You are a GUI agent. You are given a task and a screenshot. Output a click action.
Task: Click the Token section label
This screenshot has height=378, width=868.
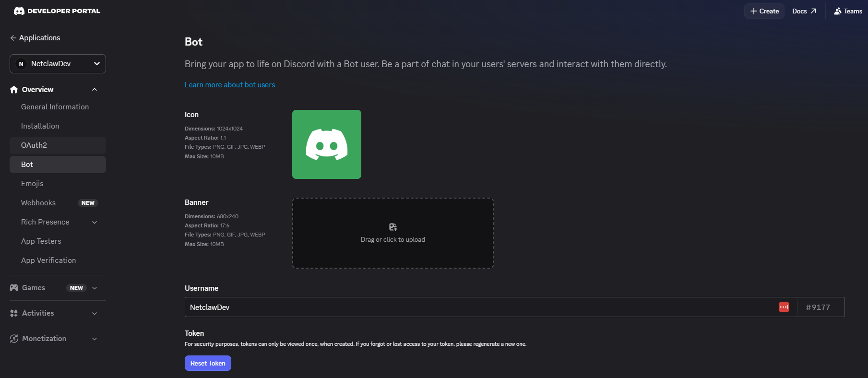click(x=194, y=333)
